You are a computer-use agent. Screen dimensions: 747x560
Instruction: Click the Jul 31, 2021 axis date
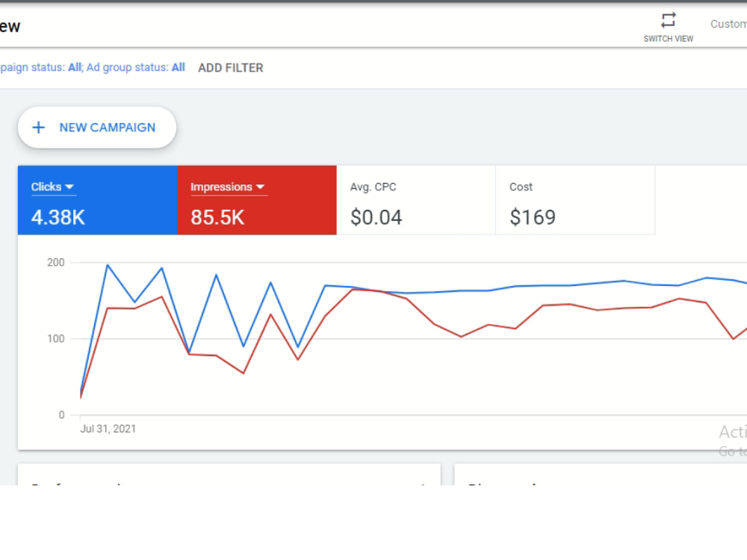(108, 429)
